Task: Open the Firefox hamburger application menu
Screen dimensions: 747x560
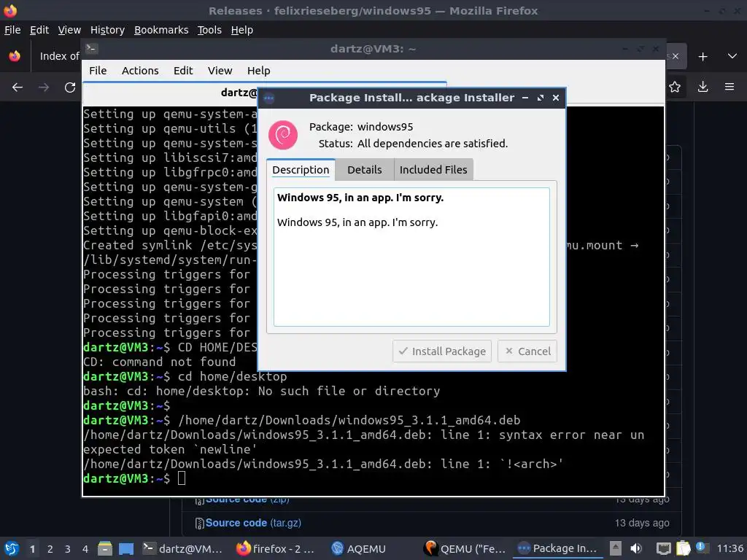Action: 729,87
